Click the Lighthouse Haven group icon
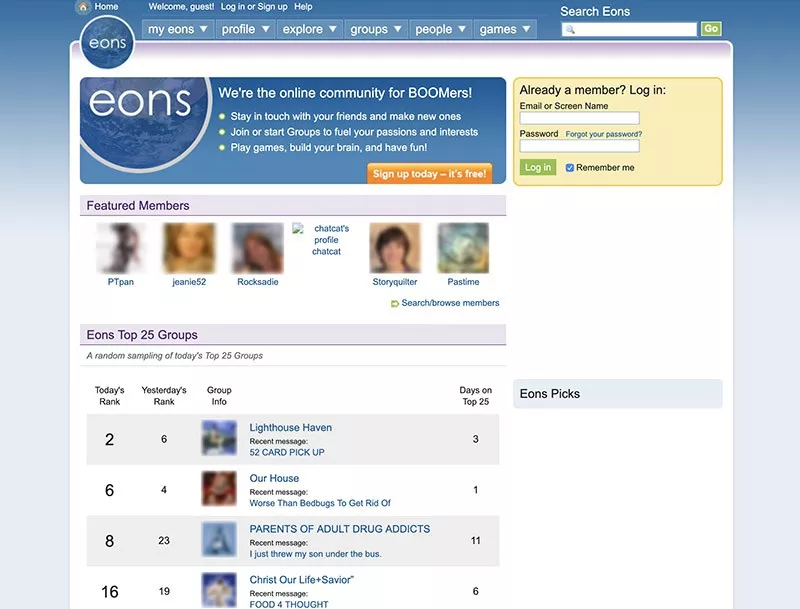The height and width of the screenshot is (609, 800). (219, 438)
